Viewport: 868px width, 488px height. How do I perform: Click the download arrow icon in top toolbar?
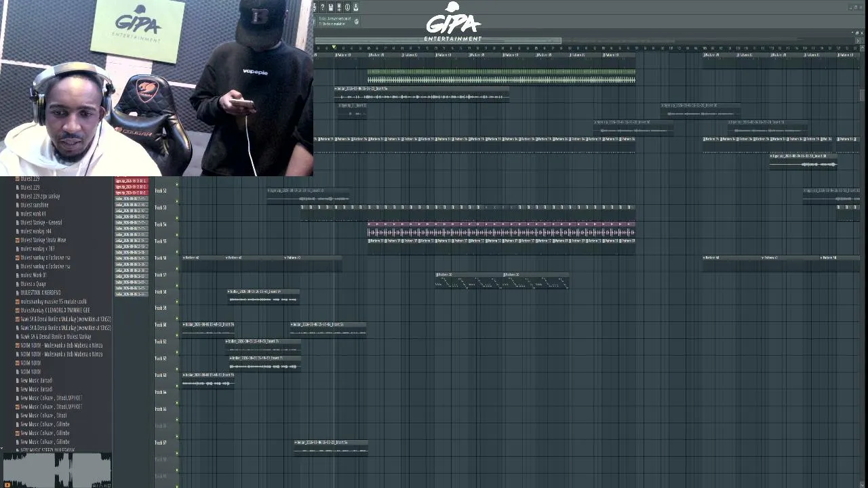pyautogui.click(x=355, y=7)
